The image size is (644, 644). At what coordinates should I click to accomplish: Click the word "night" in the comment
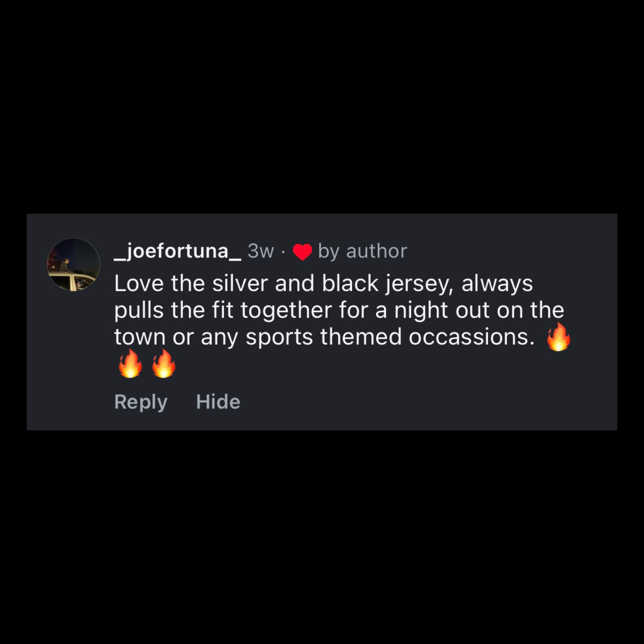(x=421, y=311)
